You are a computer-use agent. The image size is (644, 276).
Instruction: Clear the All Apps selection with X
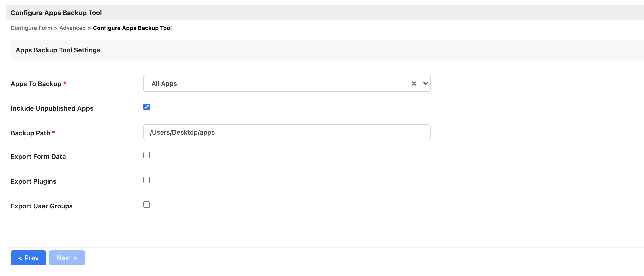pyautogui.click(x=414, y=84)
